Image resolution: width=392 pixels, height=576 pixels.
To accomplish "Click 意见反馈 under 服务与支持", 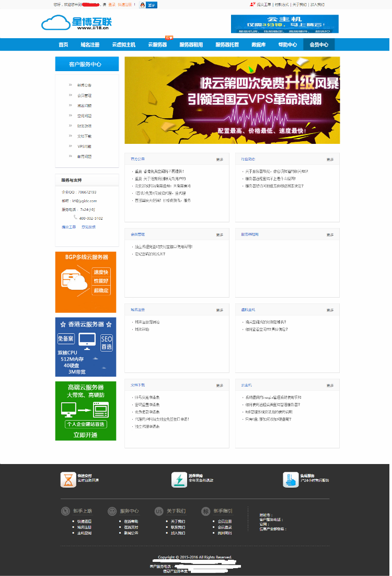I will click(88, 227).
